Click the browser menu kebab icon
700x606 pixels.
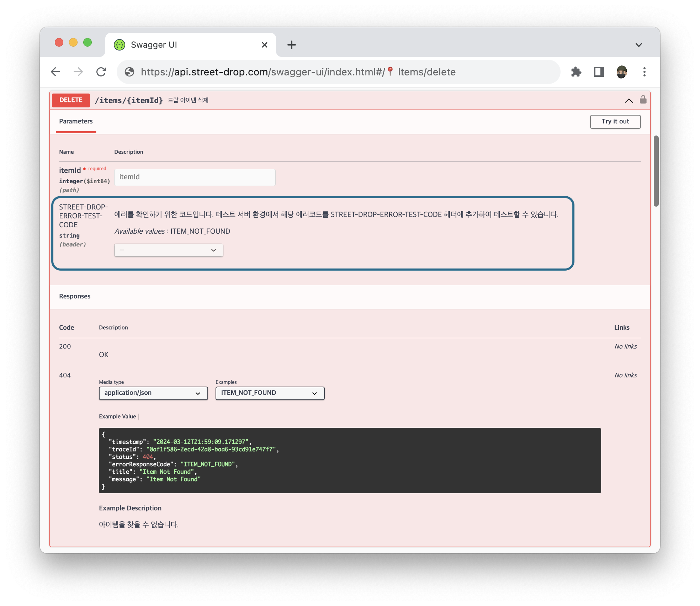click(x=644, y=71)
